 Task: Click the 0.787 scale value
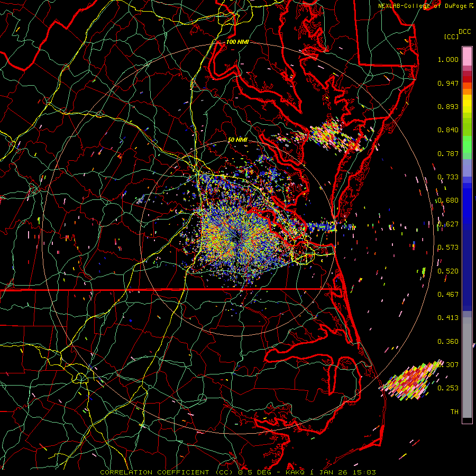[x=448, y=153]
